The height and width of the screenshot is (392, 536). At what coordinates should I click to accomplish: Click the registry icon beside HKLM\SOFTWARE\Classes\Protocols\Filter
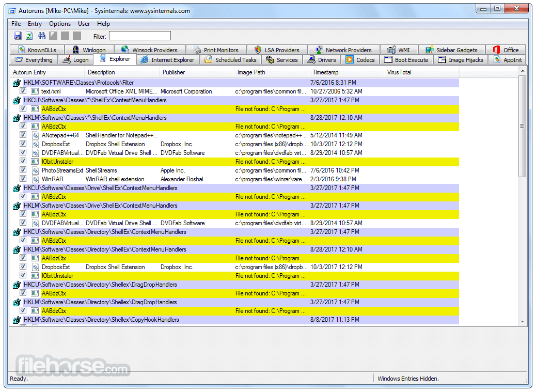[17, 83]
